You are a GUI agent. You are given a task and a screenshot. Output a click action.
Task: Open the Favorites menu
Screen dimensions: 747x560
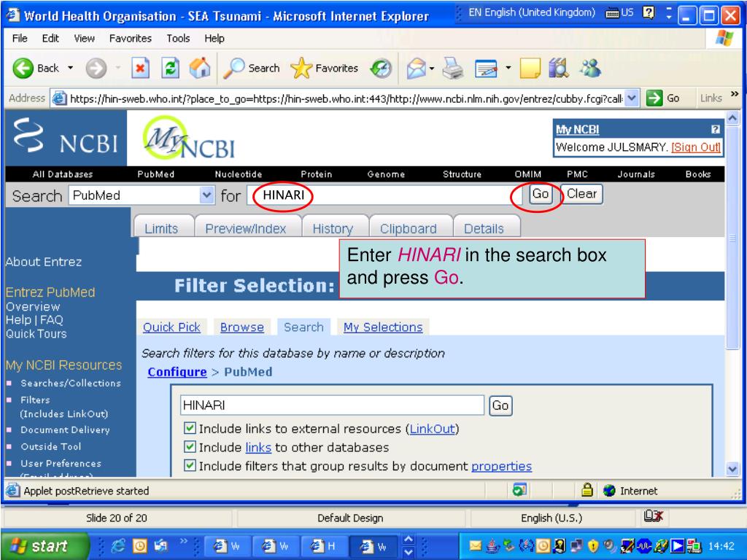tap(130, 39)
